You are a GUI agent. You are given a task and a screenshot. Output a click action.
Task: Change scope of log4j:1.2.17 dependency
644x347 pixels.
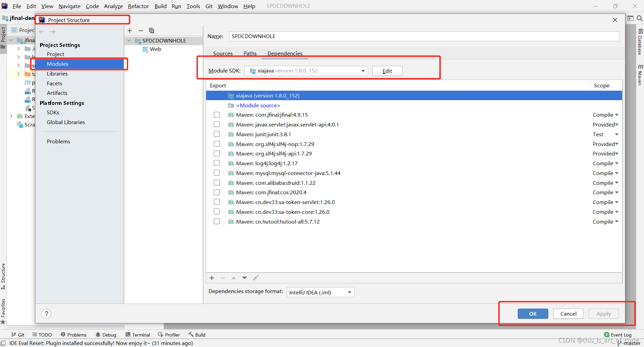point(606,163)
